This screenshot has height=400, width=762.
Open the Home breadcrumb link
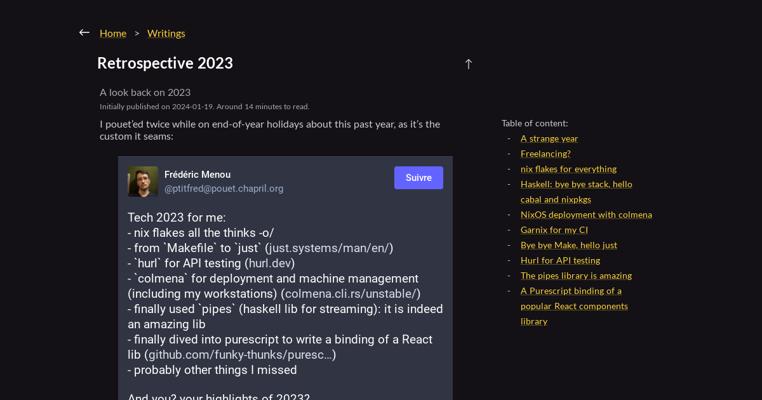point(113,33)
